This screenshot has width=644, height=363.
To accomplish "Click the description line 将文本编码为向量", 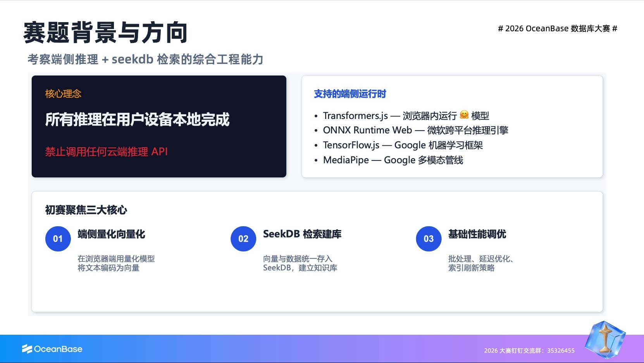I will (x=108, y=268).
